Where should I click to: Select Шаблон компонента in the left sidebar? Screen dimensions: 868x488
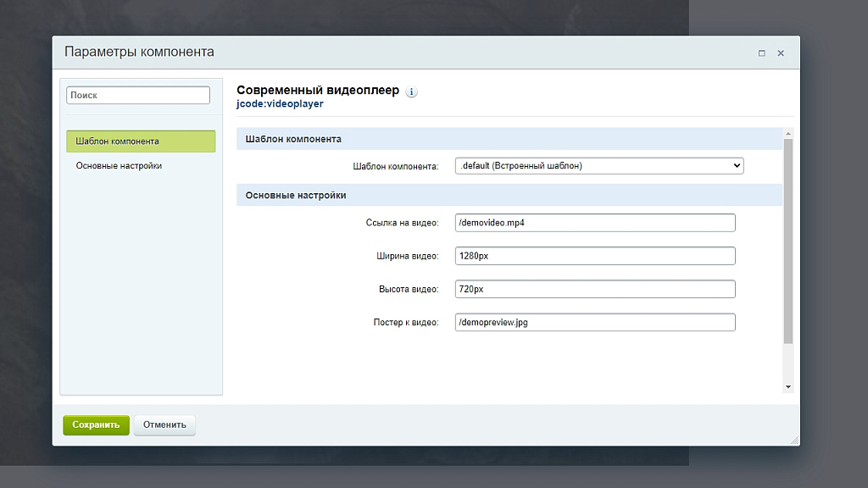(141, 141)
